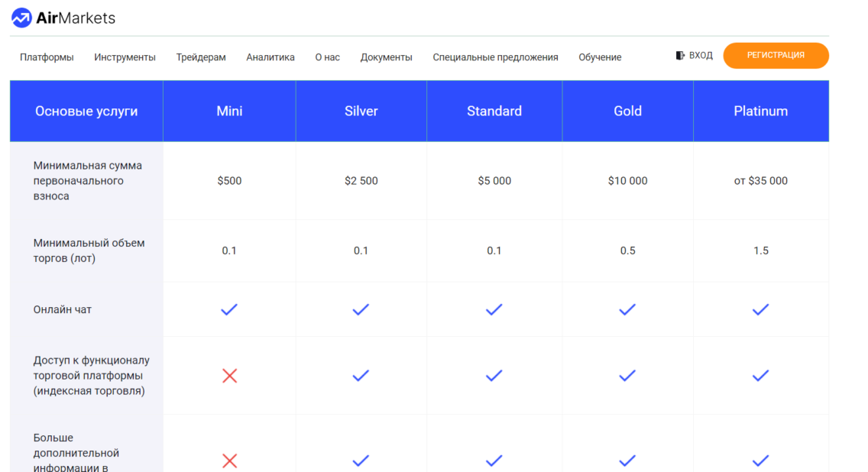This screenshot has height=472, width=868.
Task: Click the РЕГИСТРАЦИЯ button
Action: [x=776, y=55]
